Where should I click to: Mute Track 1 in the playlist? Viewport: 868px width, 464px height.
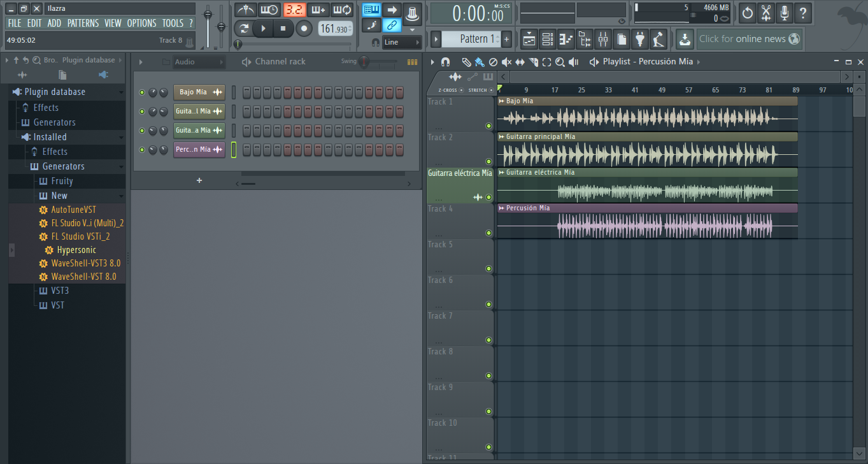click(x=488, y=126)
